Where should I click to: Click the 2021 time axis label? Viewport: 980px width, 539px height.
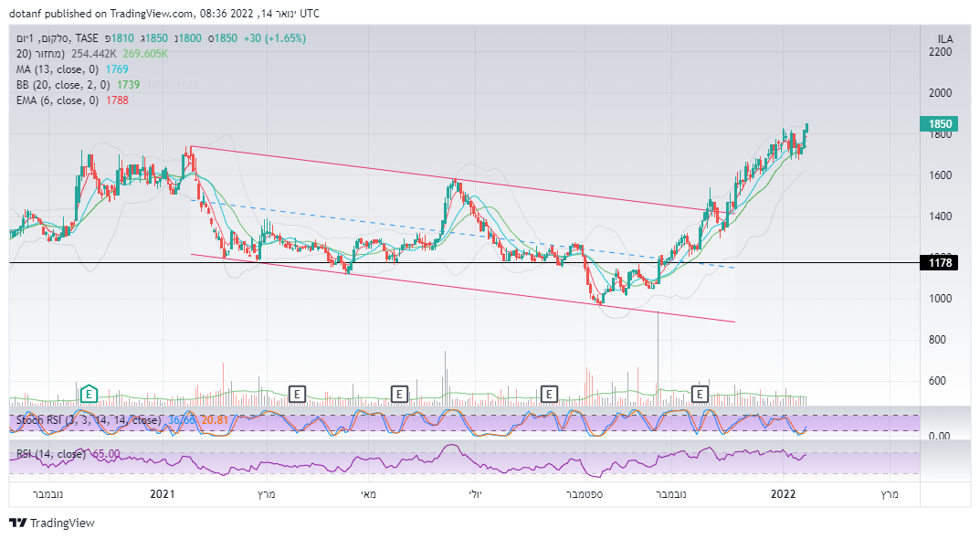(163, 494)
